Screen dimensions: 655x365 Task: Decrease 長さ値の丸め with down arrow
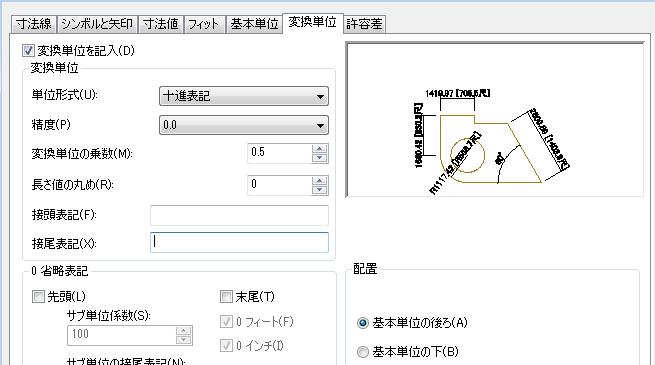pos(320,190)
